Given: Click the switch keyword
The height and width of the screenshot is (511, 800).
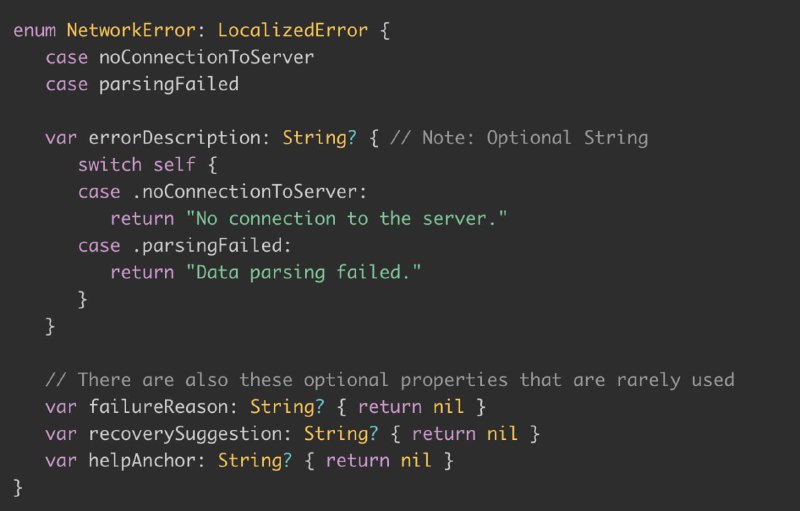Looking at the screenshot, I should coord(110,165).
